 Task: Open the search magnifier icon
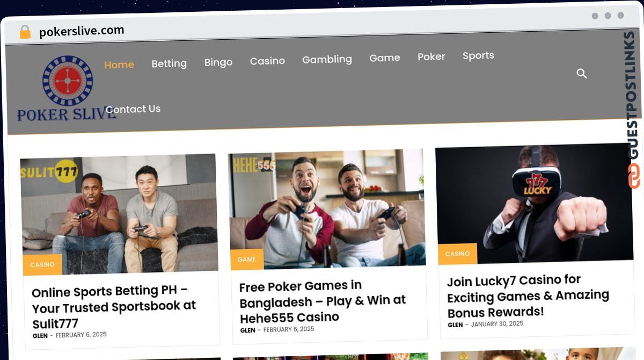[582, 73]
